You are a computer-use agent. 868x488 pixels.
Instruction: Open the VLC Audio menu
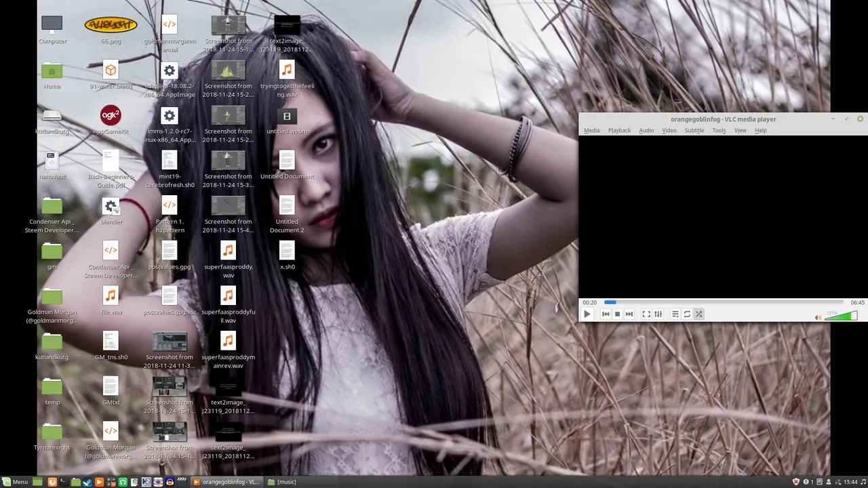point(646,130)
